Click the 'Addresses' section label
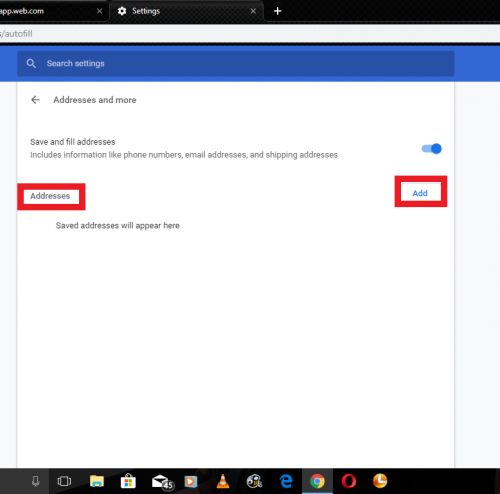Screen dimensions: 500x494 pos(50,196)
